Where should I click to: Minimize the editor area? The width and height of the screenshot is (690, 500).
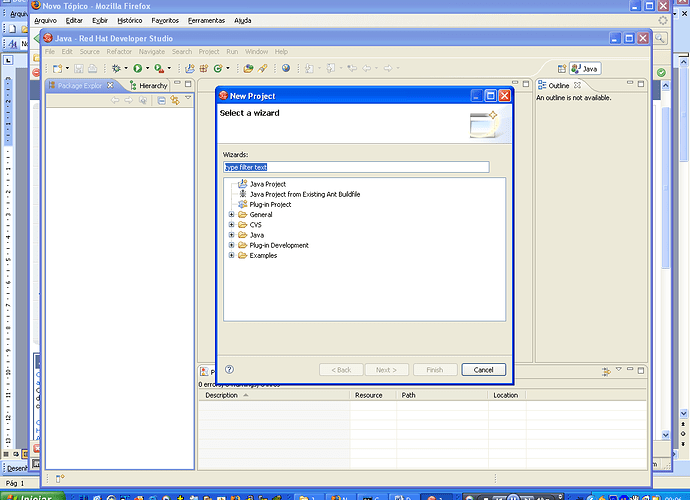coord(515,82)
